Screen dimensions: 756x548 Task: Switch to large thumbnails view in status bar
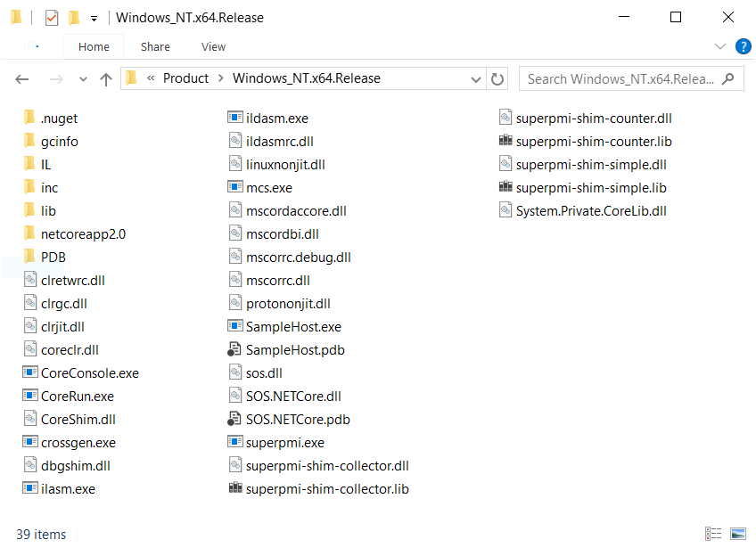(738, 534)
